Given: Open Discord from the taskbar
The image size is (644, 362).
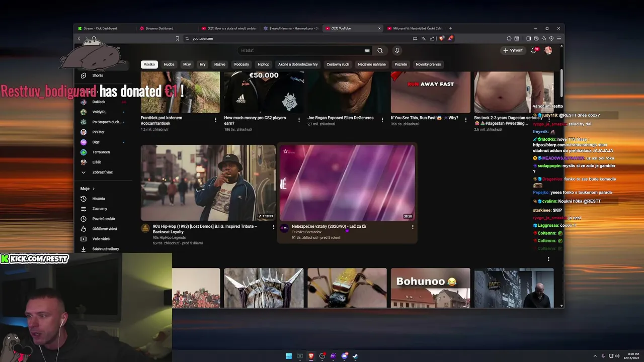Looking at the screenshot, I should 344,356.
